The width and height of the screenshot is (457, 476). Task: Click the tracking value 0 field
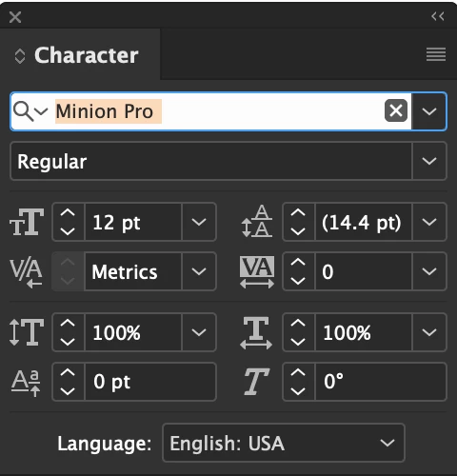[x=364, y=271]
